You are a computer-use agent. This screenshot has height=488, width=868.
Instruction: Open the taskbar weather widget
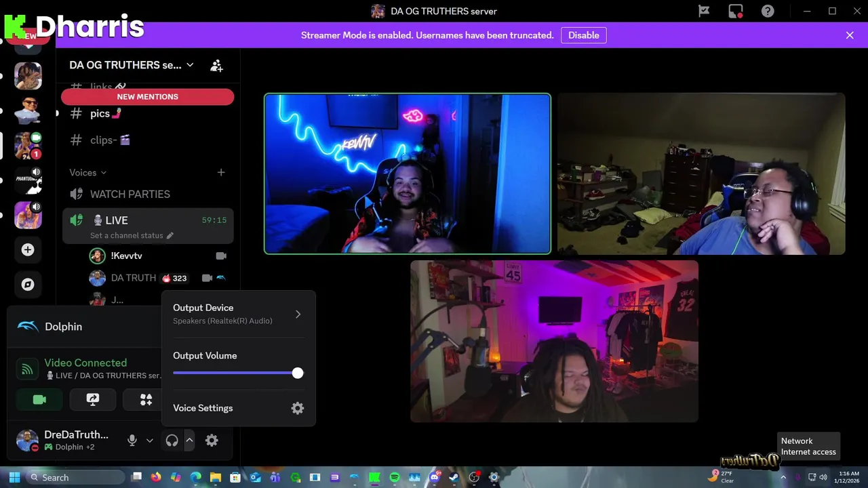[722, 476]
